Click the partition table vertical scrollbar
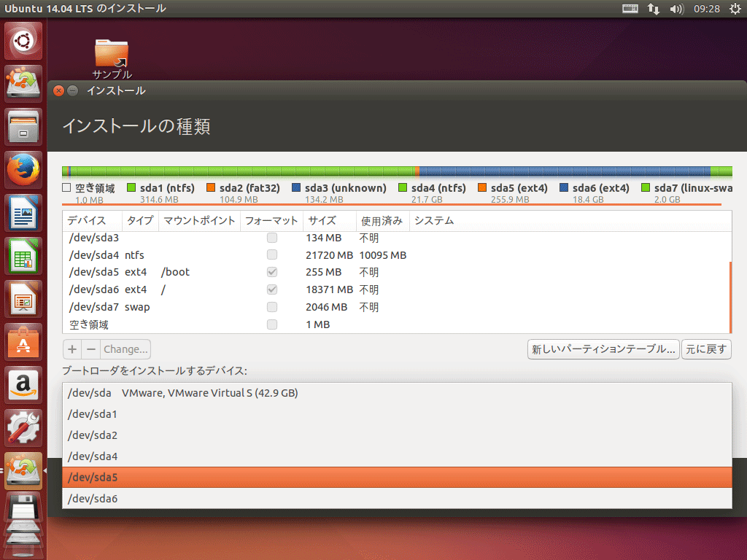 click(x=730, y=297)
